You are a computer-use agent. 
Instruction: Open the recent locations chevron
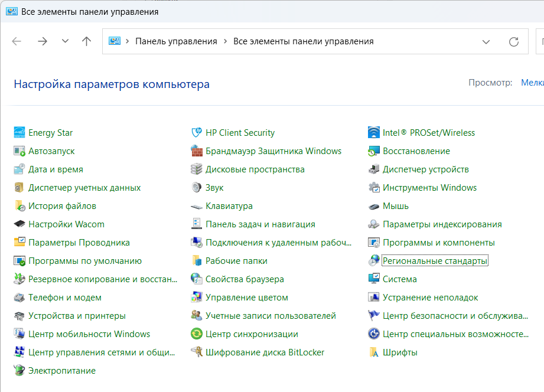(x=65, y=41)
